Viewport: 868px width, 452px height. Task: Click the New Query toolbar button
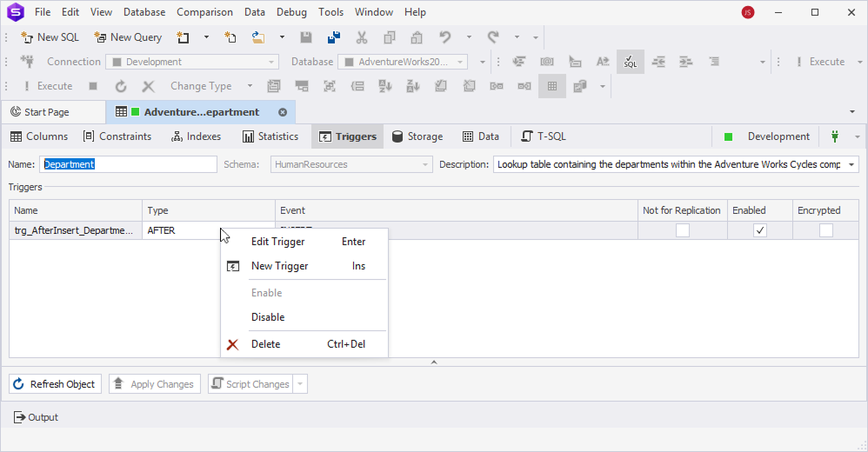[x=128, y=37]
